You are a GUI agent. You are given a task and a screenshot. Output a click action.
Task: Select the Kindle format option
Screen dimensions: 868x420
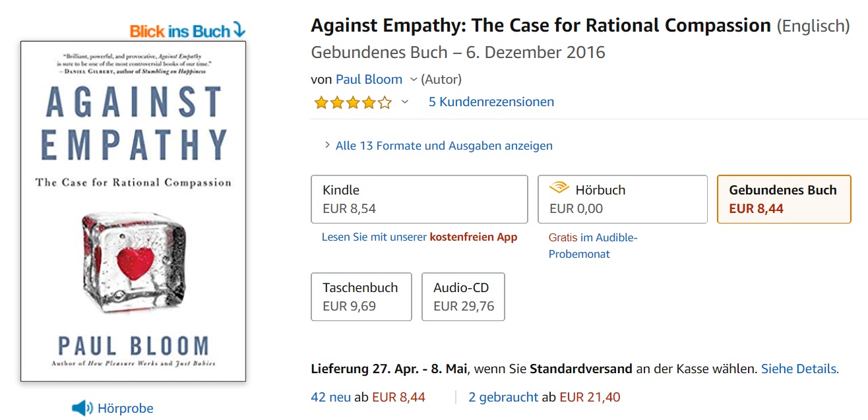[x=419, y=199]
